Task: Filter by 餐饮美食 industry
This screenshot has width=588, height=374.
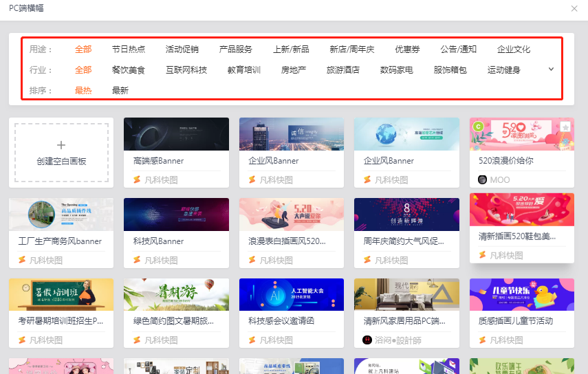Action: [129, 70]
